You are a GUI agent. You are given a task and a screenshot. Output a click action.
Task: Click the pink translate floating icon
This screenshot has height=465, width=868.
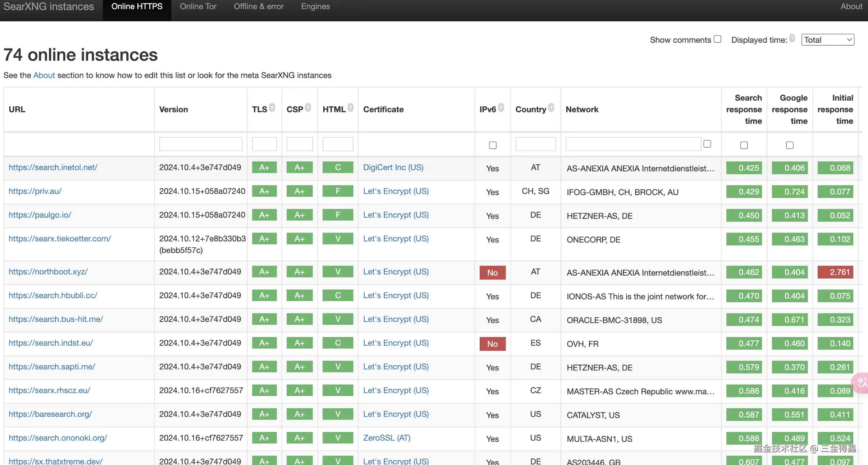(x=862, y=382)
